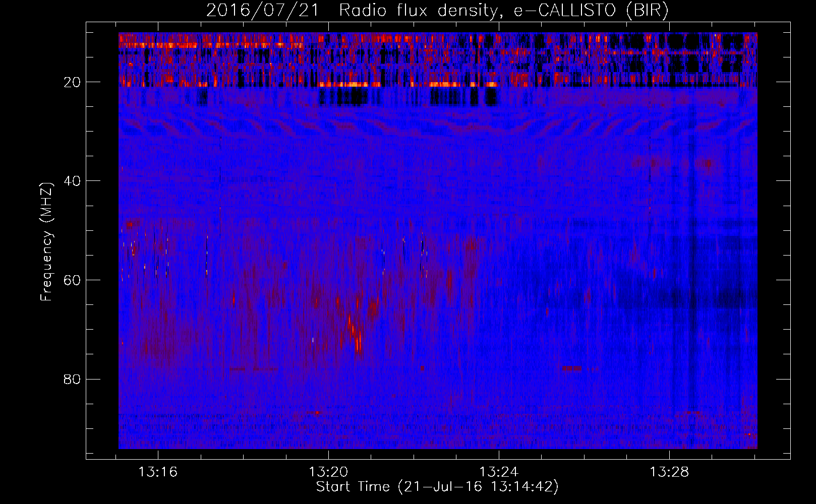Click the 40 frequency tick label

tap(72, 181)
